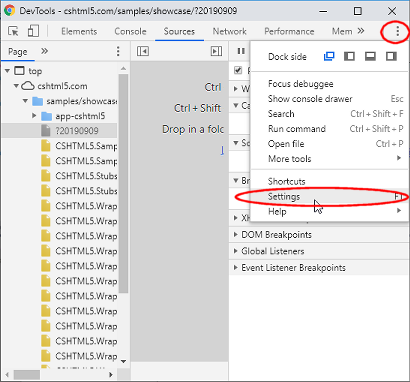Screen dimensions: 410x382
Task: Open Settings from the menu
Action: [284, 196]
